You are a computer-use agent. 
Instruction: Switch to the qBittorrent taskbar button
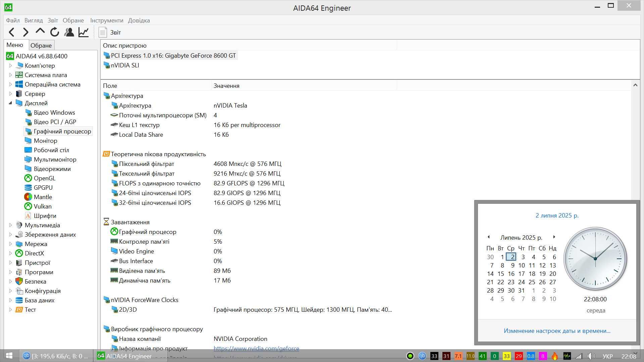(55, 356)
